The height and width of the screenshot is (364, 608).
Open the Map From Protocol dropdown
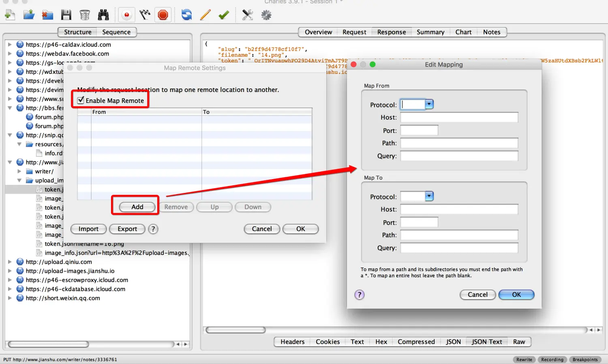pos(429,105)
